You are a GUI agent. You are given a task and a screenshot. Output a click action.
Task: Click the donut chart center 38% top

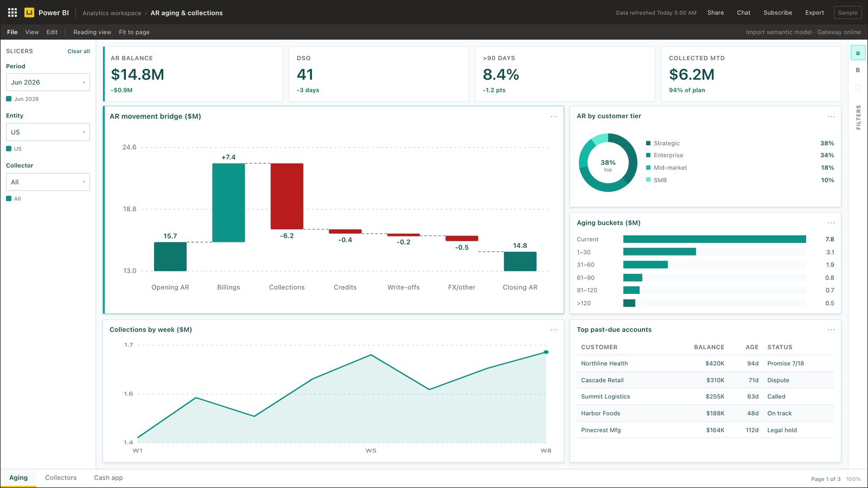(608, 165)
